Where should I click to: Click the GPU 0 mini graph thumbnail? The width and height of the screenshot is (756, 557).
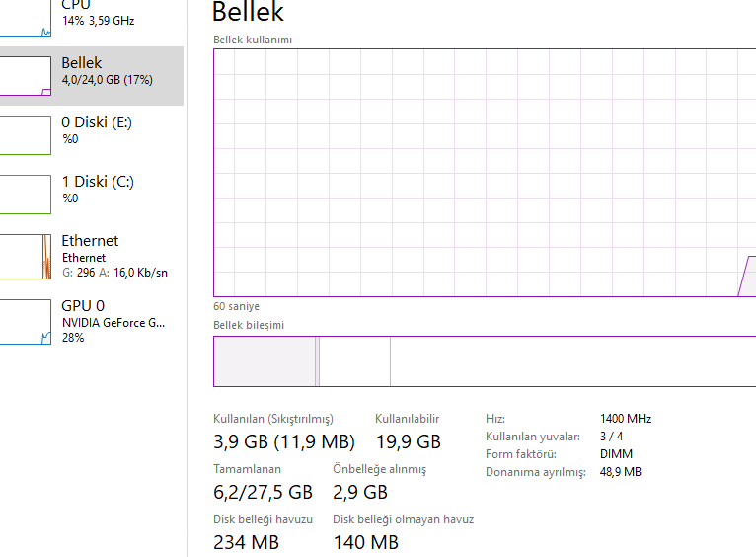[x=25, y=322]
